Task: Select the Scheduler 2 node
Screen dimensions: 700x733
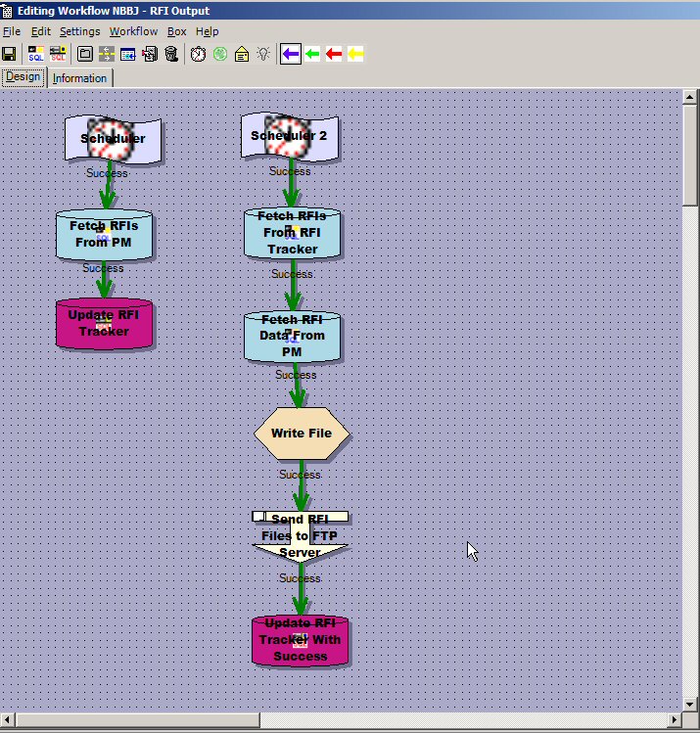Action: coord(290,137)
